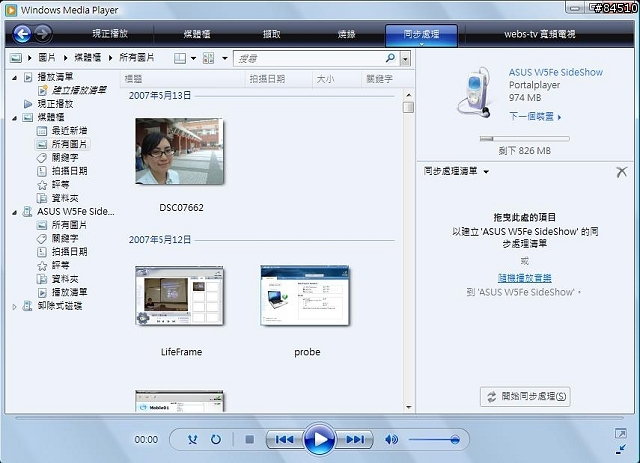
Task: Switch to full screen view icon
Action: 620,433
